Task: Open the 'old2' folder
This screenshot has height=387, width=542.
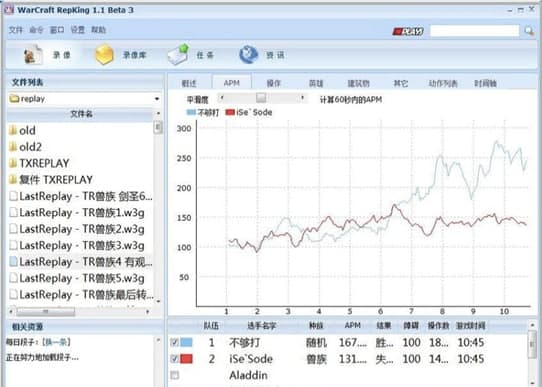Action: 25,147
